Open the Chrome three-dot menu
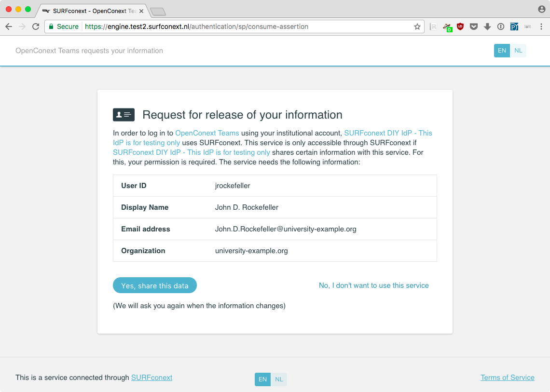 tap(541, 27)
